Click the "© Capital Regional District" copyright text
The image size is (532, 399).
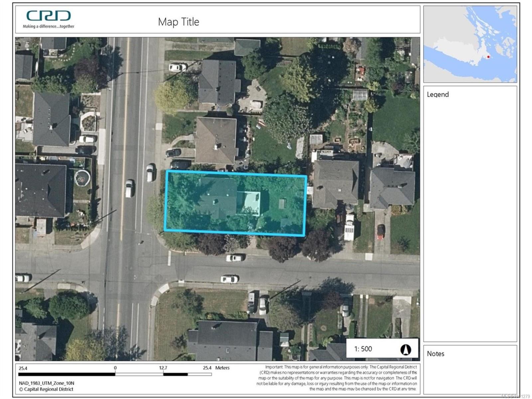tap(46, 389)
